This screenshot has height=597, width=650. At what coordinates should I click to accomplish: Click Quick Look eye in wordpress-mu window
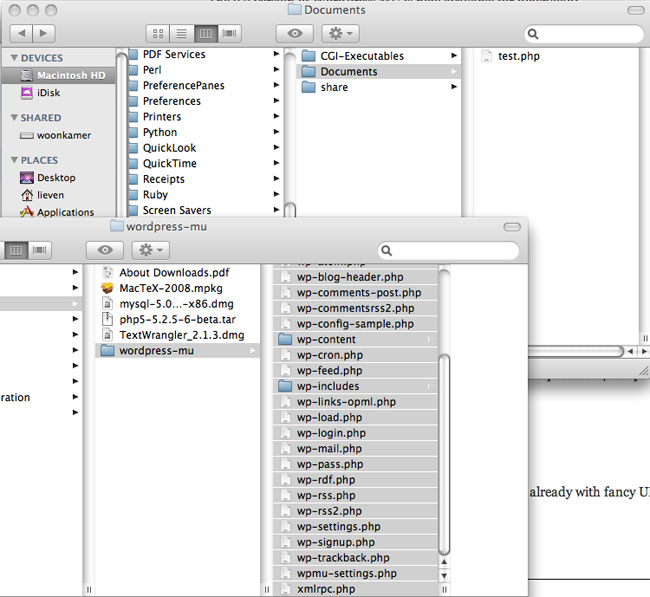(105, 250)
